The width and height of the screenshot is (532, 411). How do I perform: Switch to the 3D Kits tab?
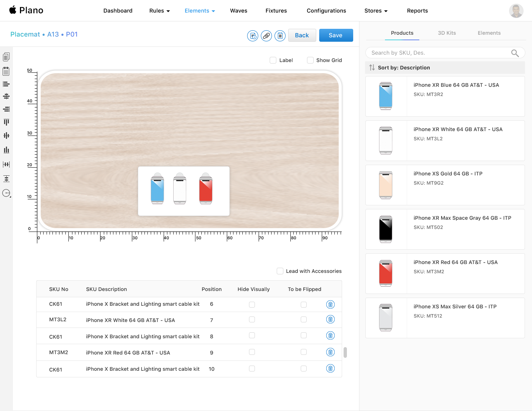coord(447,33)
